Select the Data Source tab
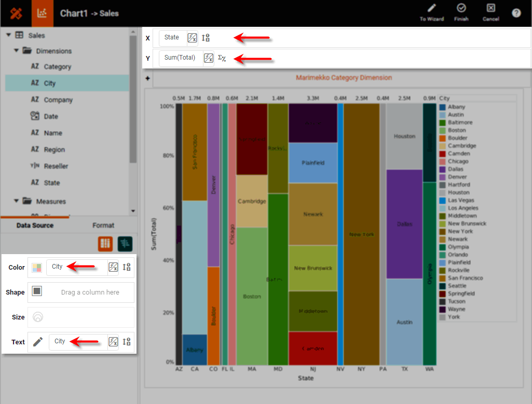The image size is (532, 404). 34,225
